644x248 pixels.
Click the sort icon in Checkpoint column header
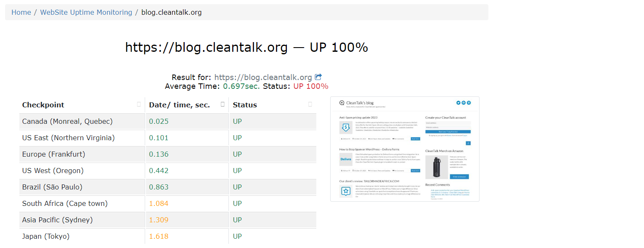139,104
